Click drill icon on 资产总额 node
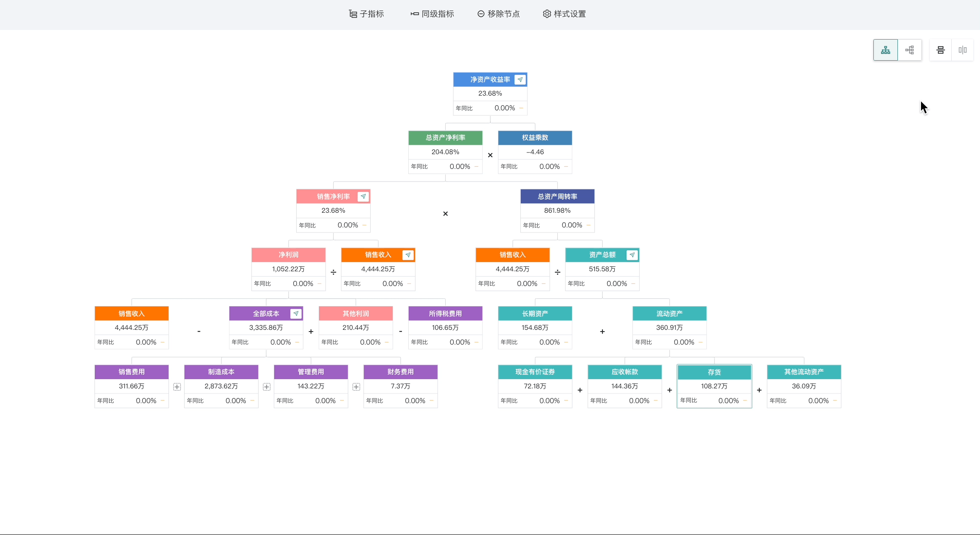980x535 pixels. tap(632, 255)
